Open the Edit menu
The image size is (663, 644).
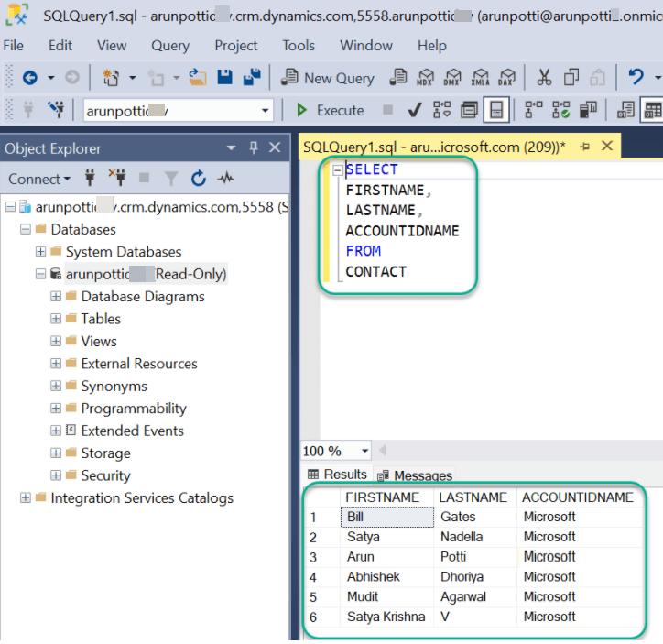pyautogui.click(x=60, y=46)
